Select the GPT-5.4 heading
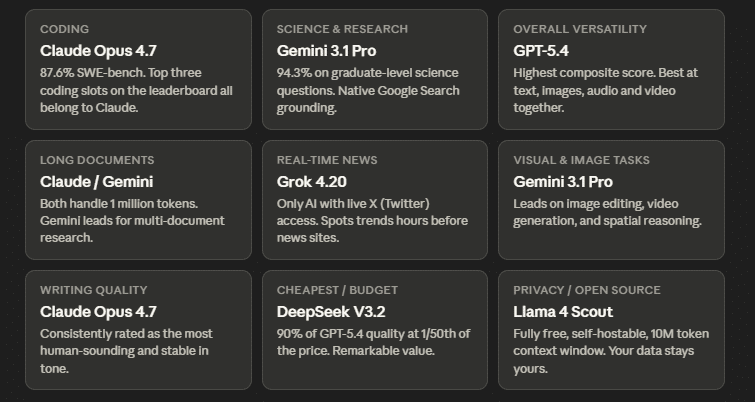This screenshot has height=402, width=755. [541, 50]
